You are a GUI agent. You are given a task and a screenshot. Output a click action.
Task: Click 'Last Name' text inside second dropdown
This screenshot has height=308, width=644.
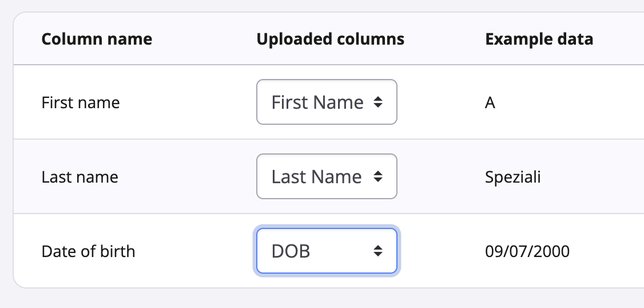click(316, 177)
